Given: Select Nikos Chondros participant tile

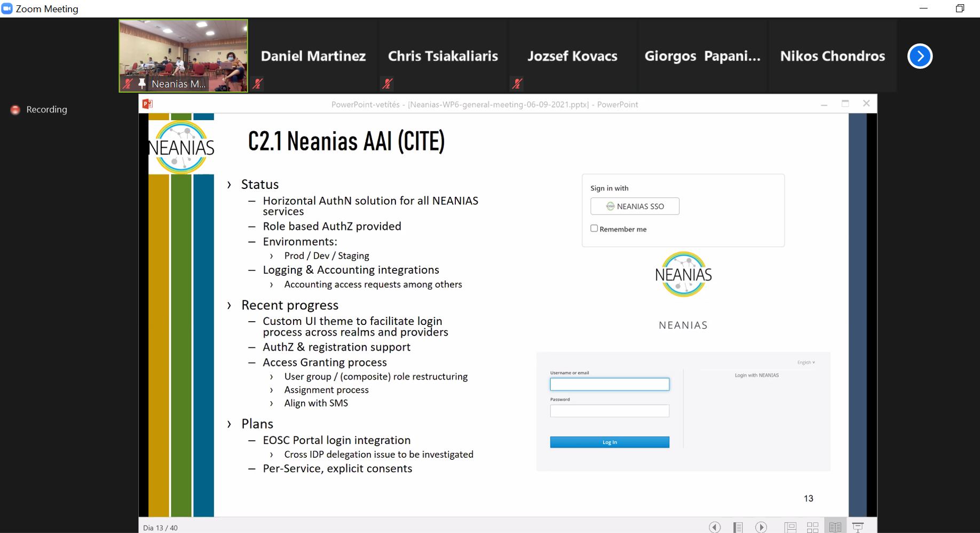Looking at the screenshot, I should [832, 56].
